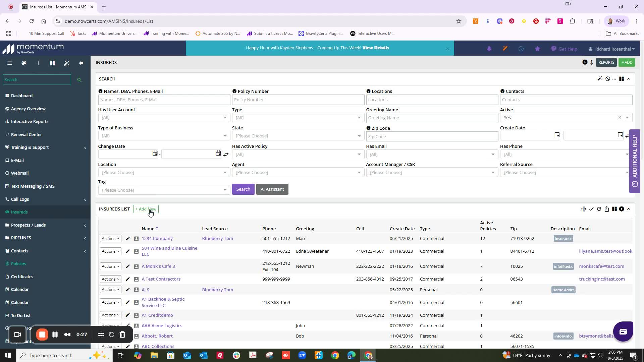Open the Has Active Policy dropdown
The image size is (644, 362).
[x=298, y=154]
